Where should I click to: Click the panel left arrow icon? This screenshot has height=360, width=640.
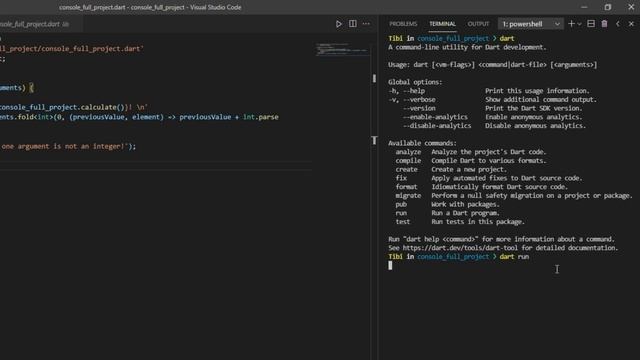(618, 24)
